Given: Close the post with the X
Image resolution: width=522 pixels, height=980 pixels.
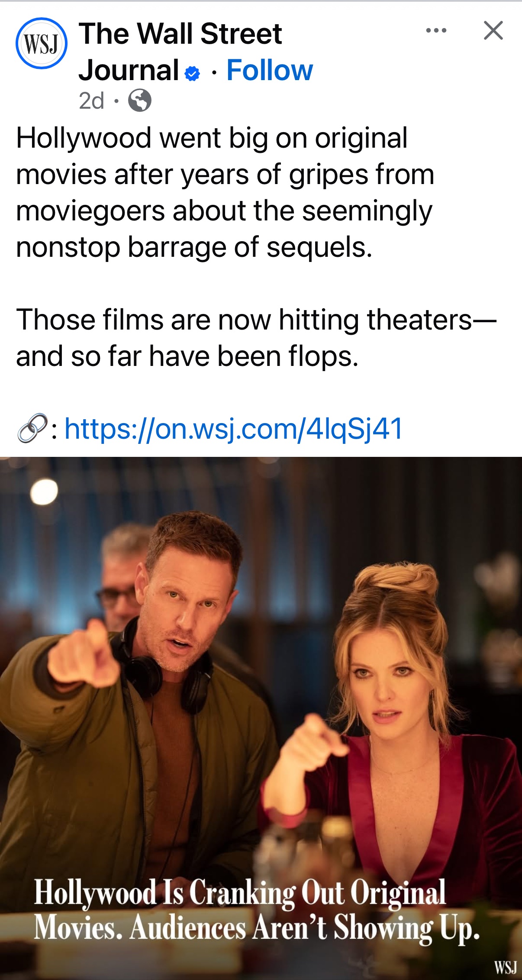Looking at the screenshot, I should coord(493,30).
